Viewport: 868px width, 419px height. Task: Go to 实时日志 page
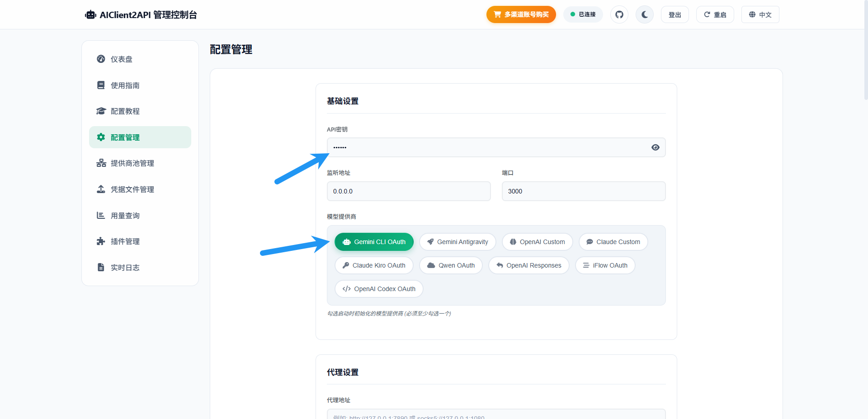[x=125, y=268]
